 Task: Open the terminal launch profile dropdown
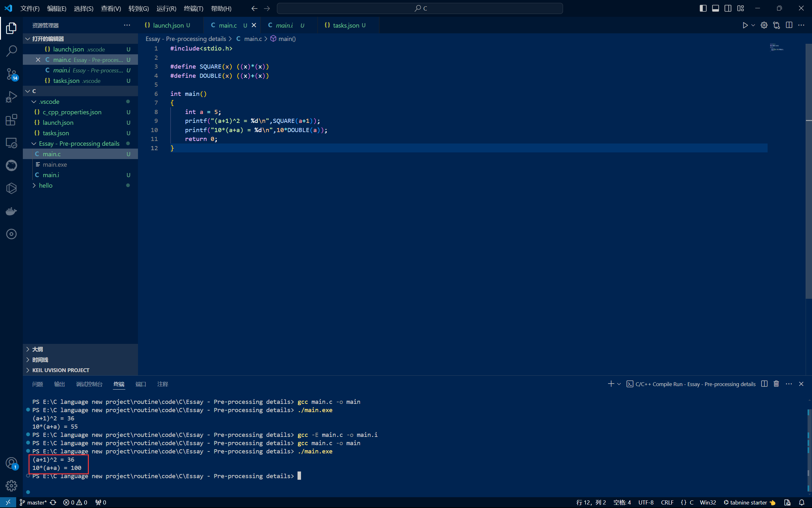619,384
